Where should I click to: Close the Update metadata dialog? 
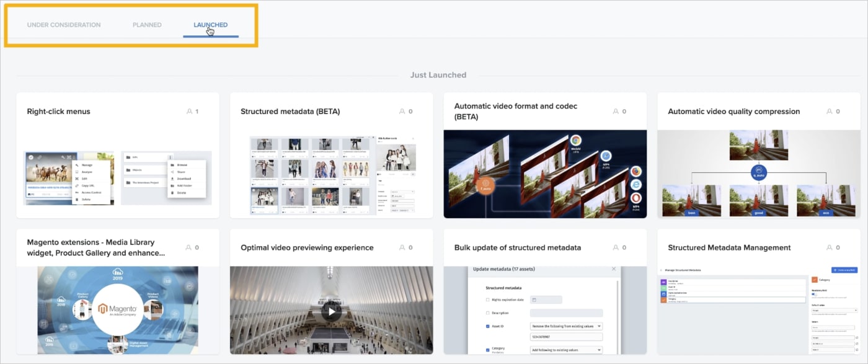[x=614, y=269]
